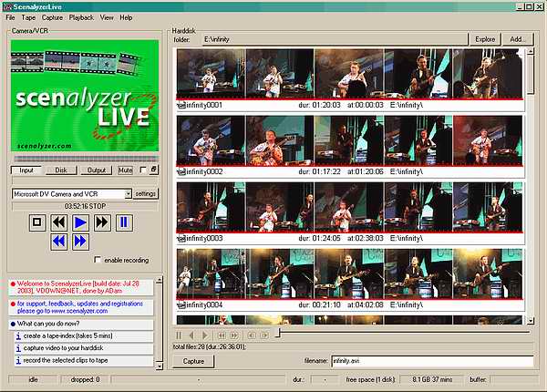
Task: Switch to the Disk view tab
Action: [x=61, y=170]
